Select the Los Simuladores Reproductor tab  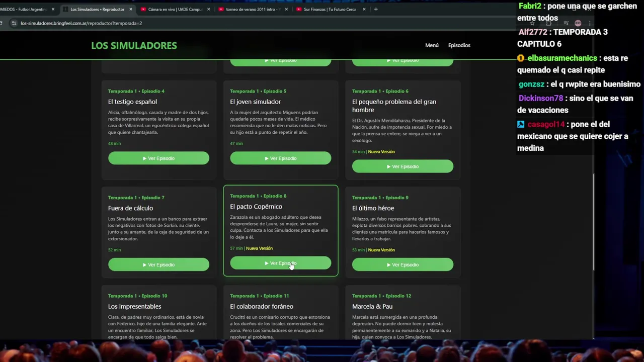[x=97, y=9]
